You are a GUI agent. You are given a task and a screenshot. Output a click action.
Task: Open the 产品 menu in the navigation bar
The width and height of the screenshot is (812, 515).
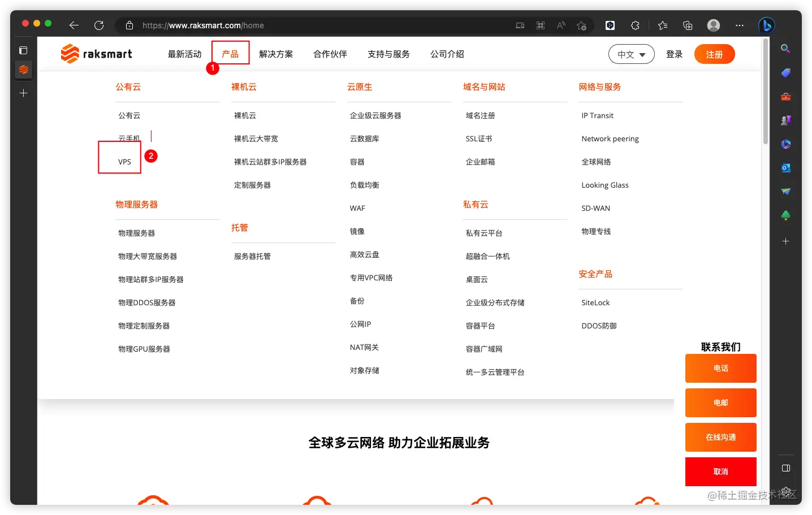pos(230,54)
